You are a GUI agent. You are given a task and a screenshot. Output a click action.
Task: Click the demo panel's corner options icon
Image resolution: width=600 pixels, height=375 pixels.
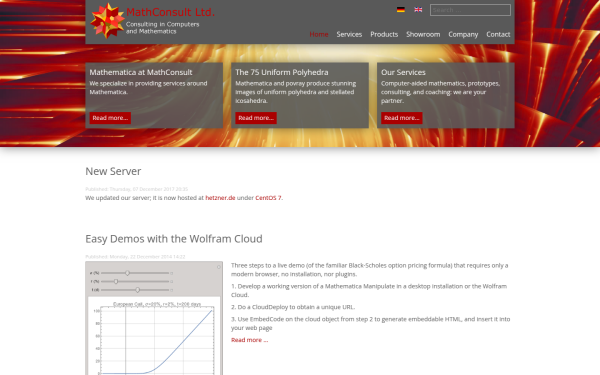pos(219,267)
